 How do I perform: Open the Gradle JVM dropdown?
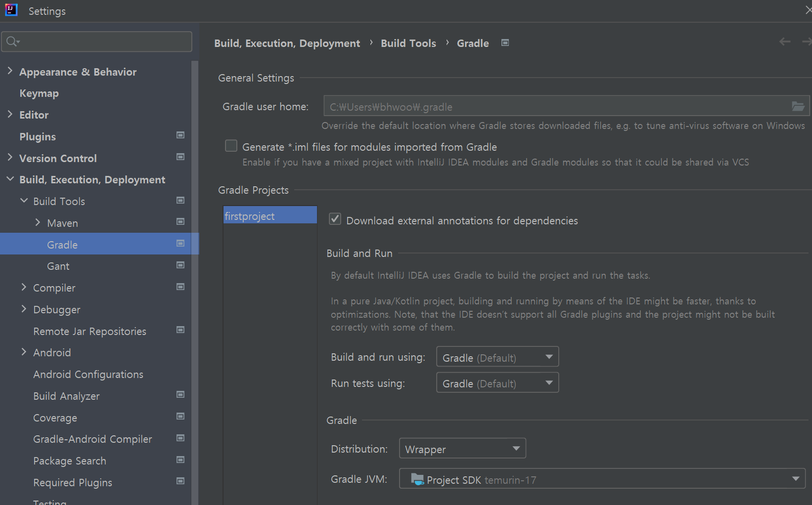(x=602, y=478)
